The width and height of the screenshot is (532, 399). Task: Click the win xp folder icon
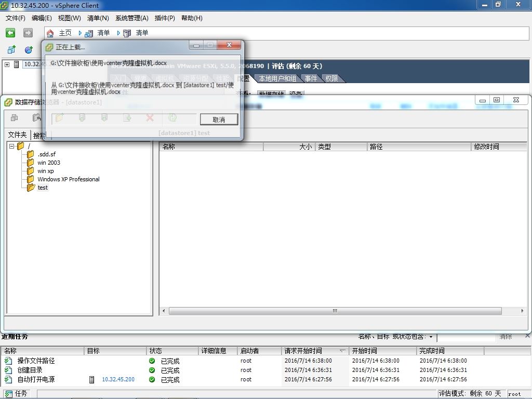31,171
